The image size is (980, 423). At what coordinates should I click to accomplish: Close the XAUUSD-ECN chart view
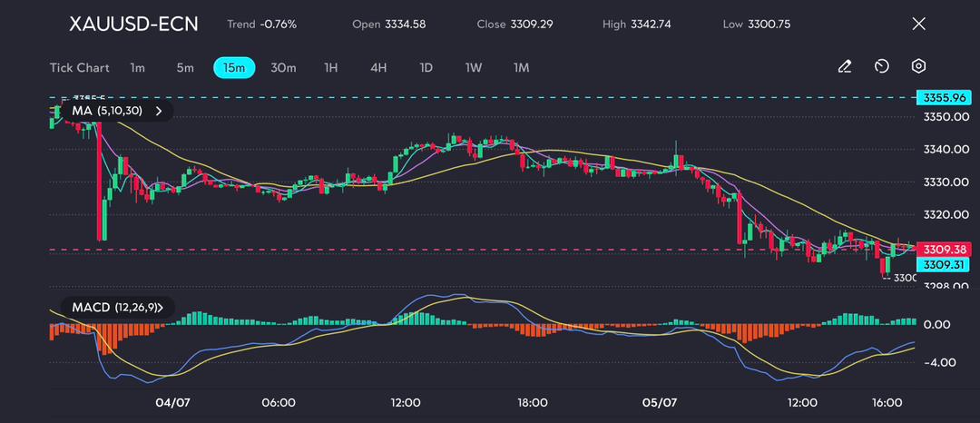918,24
